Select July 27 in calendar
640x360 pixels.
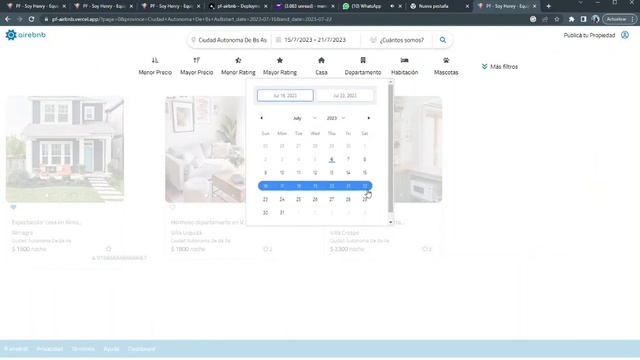(332, 200)
